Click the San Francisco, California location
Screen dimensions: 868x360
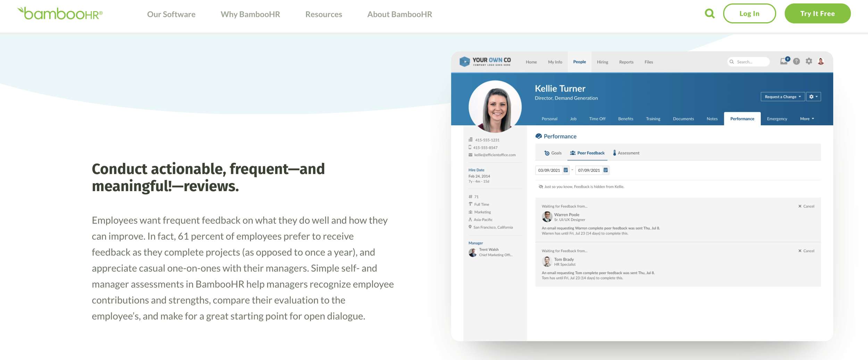pyautogui.click(x=493, y=227)
